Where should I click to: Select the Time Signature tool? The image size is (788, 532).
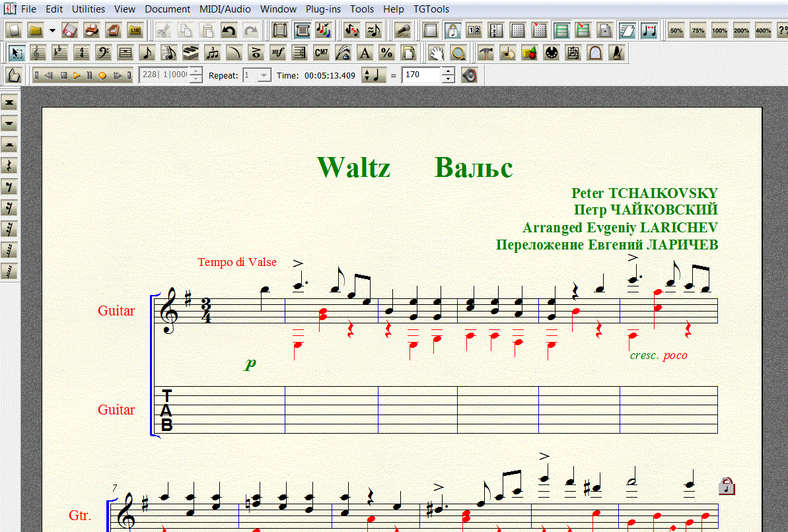(81, 53)
